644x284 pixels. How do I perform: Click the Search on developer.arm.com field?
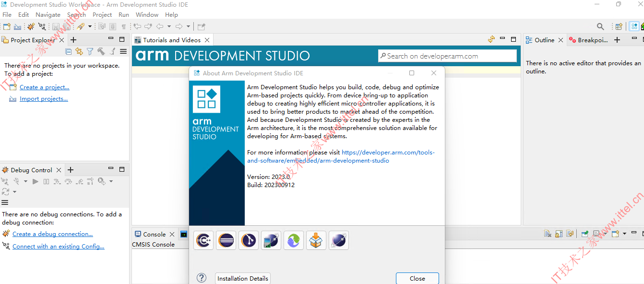pos(447,56)
